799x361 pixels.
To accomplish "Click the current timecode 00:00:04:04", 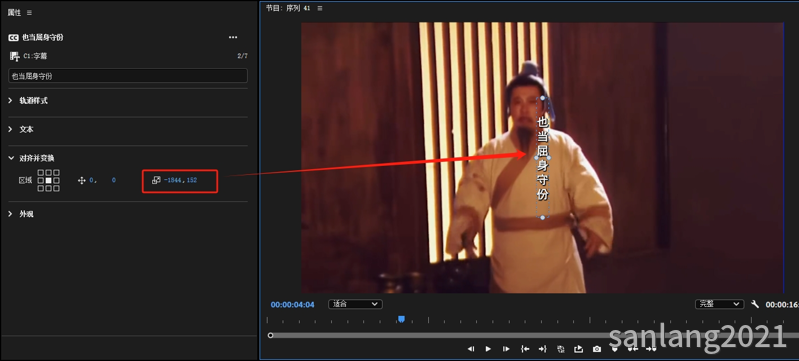I will click(292, 304).
